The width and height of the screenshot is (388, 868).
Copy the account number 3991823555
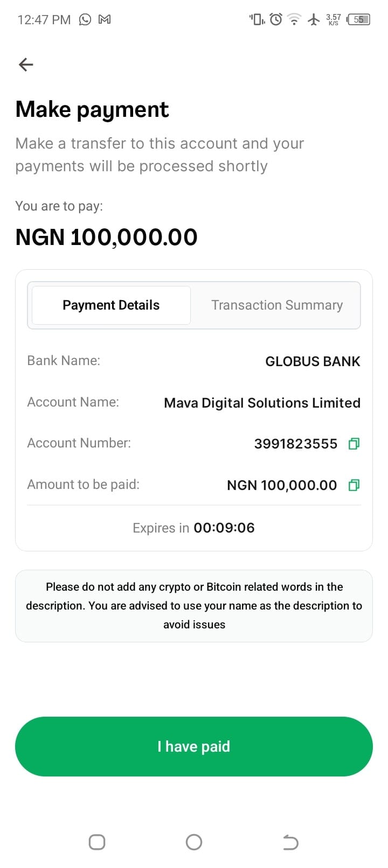pos(354,444)
